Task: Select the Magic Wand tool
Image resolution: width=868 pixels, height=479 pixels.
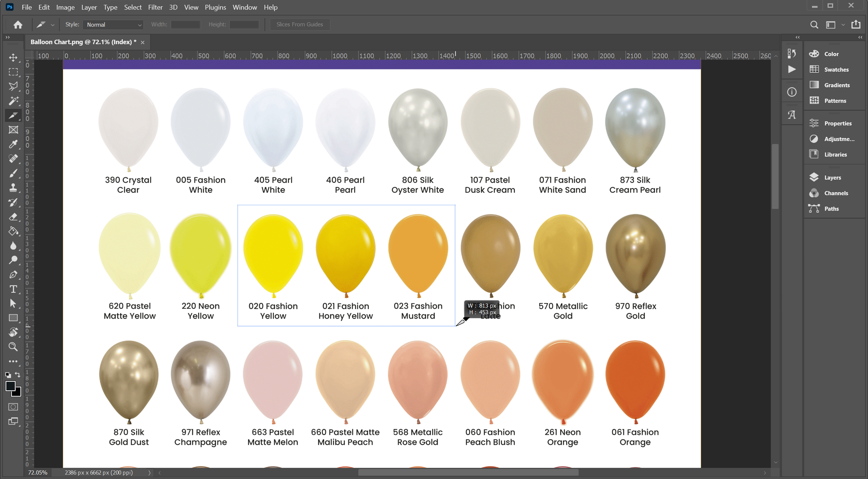Action: coord(13,101)
